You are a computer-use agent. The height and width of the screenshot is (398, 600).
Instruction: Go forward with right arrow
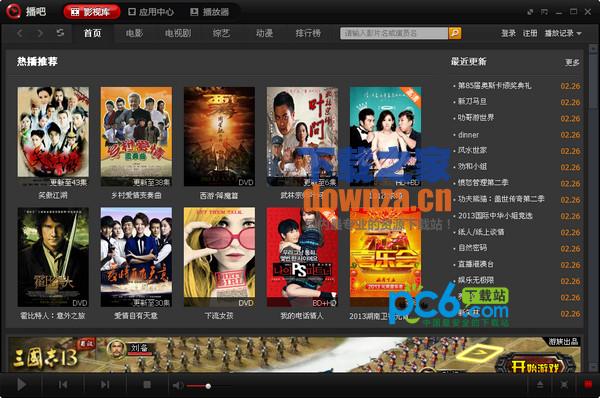(x=40, y=33)
